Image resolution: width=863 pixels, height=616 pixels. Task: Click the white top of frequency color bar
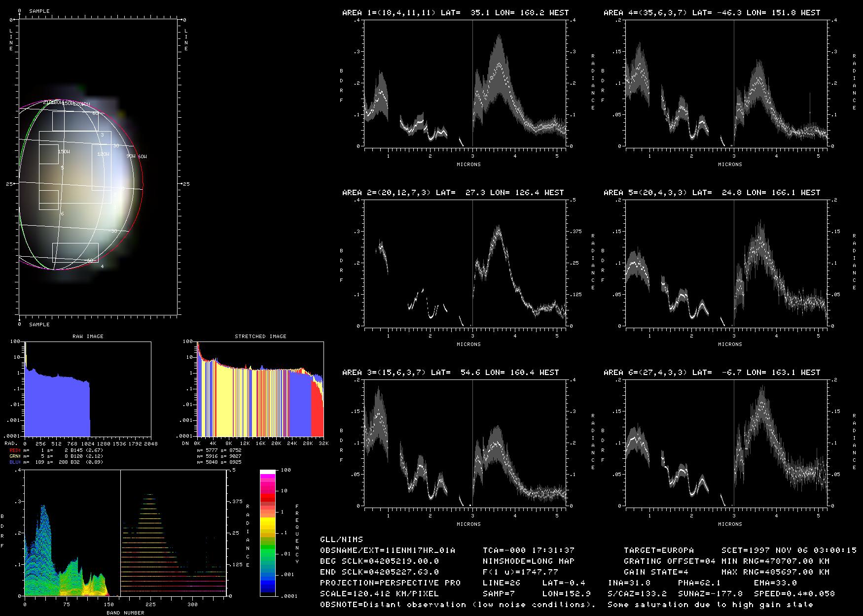(x=268, y=472)
